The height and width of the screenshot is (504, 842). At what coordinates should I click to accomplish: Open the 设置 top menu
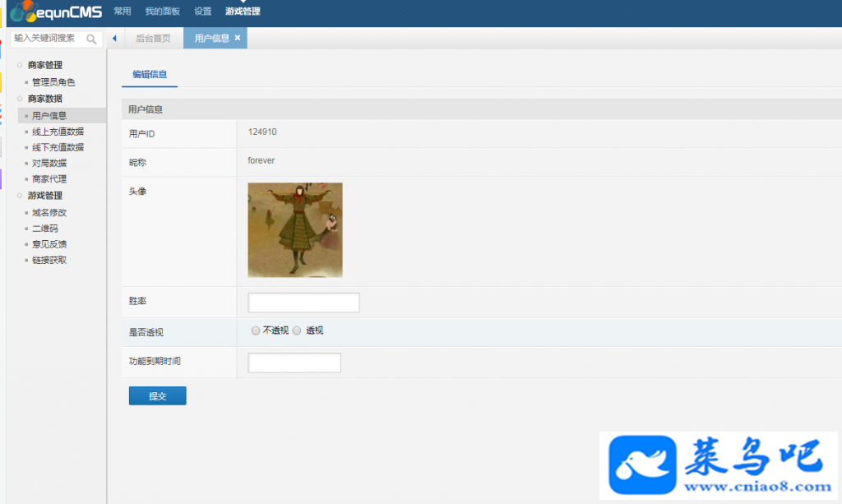[x=202, y=12]
